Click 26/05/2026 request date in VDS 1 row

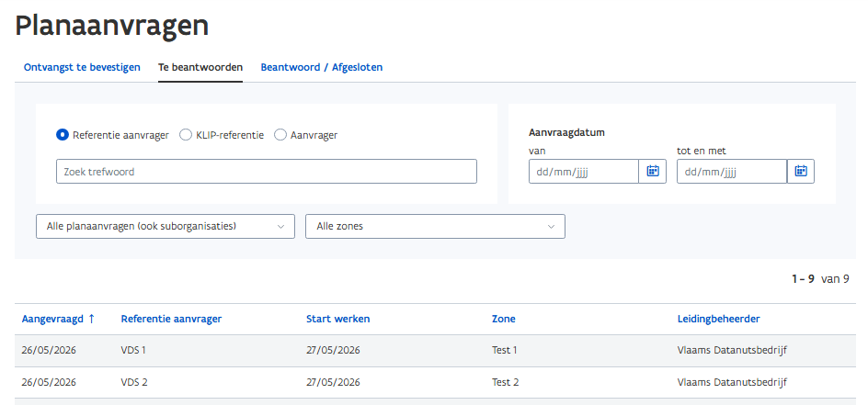point(49,350)
